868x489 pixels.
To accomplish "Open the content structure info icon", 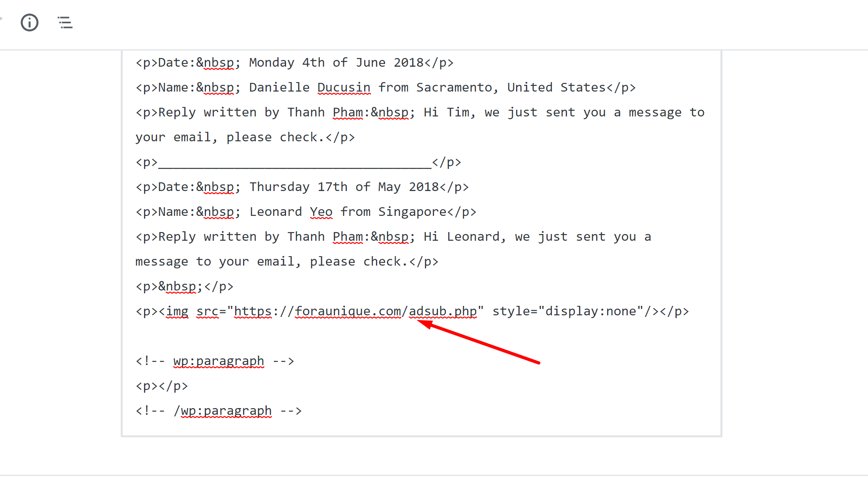I will 30,22.
